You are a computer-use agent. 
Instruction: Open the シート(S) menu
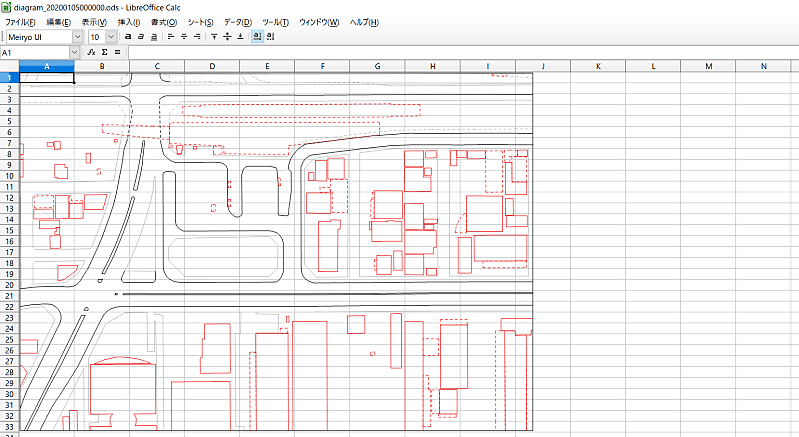point(200,22)
